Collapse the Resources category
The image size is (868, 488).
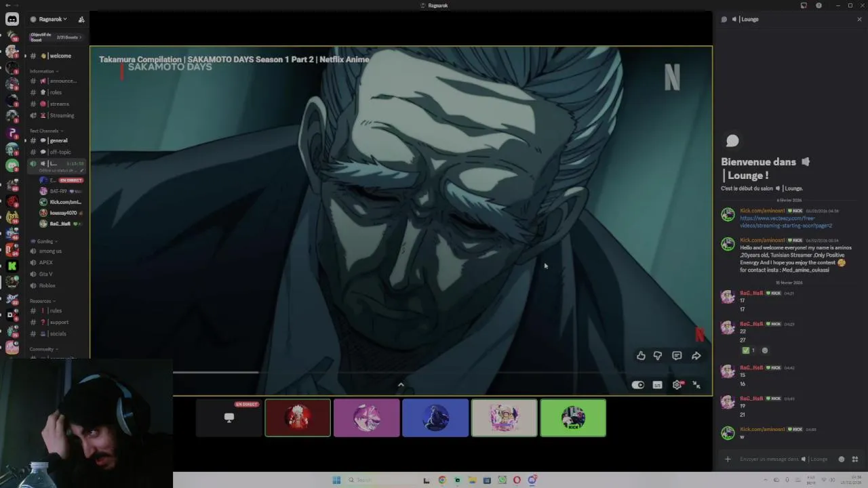coord(43,301)
